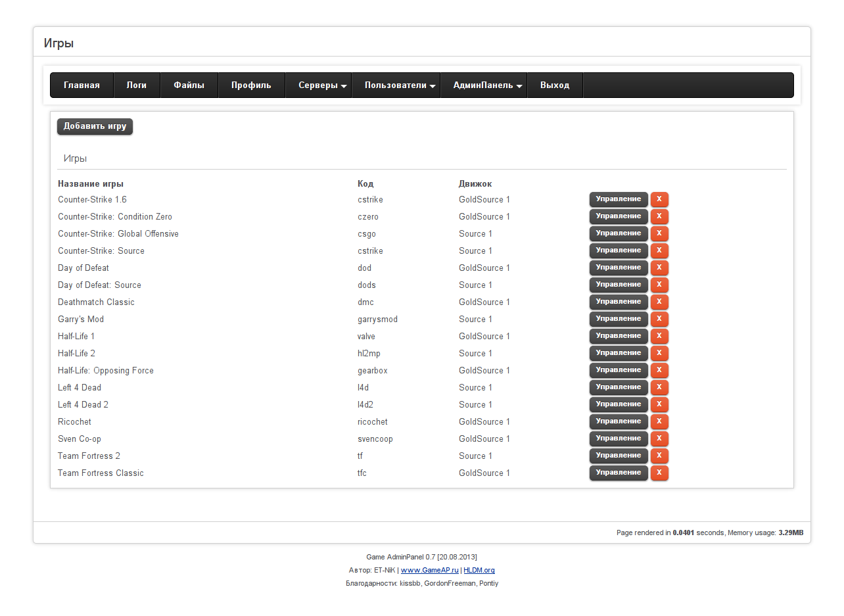Delete the Half-Life 2 game entry
This screenshot has height=616, width=844.
click(659, 353)
